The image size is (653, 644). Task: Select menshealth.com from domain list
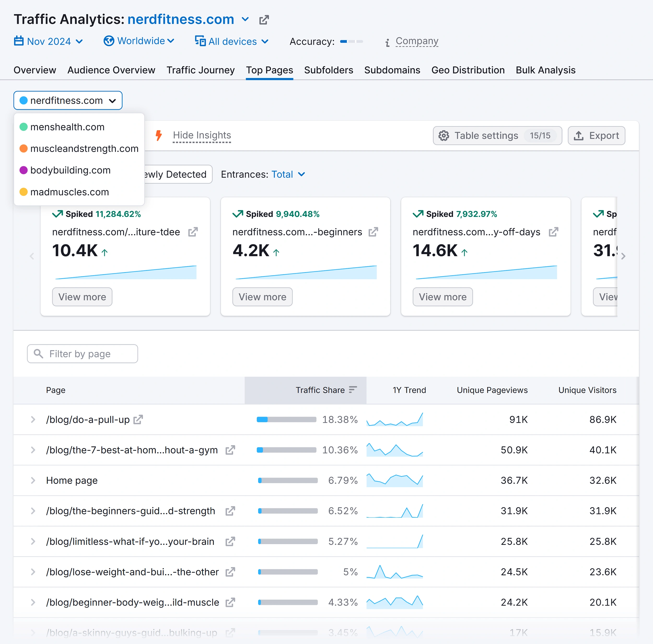pos(79,127)
